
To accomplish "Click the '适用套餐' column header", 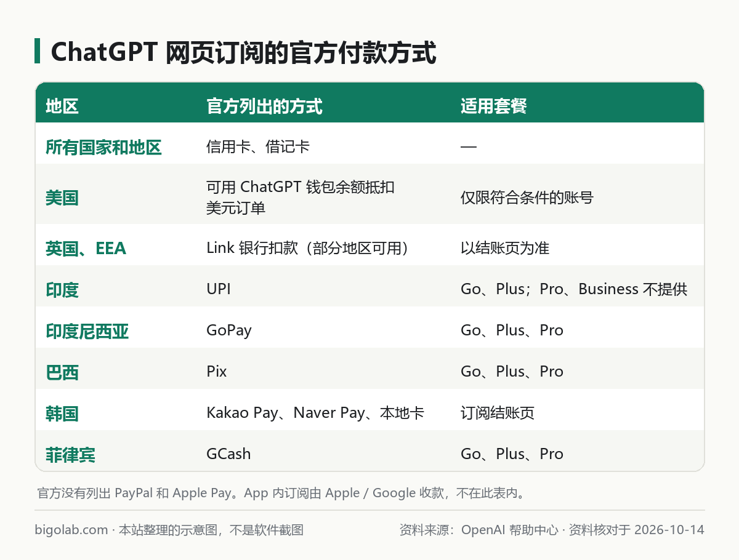I will 493,106.
